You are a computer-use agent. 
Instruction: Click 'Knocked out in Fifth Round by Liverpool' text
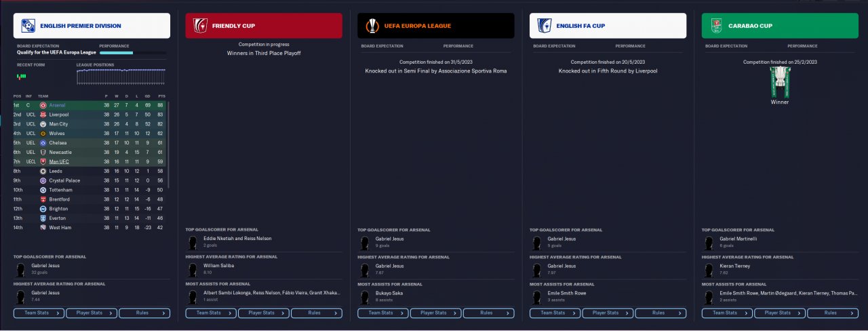(x=608, y=71)
